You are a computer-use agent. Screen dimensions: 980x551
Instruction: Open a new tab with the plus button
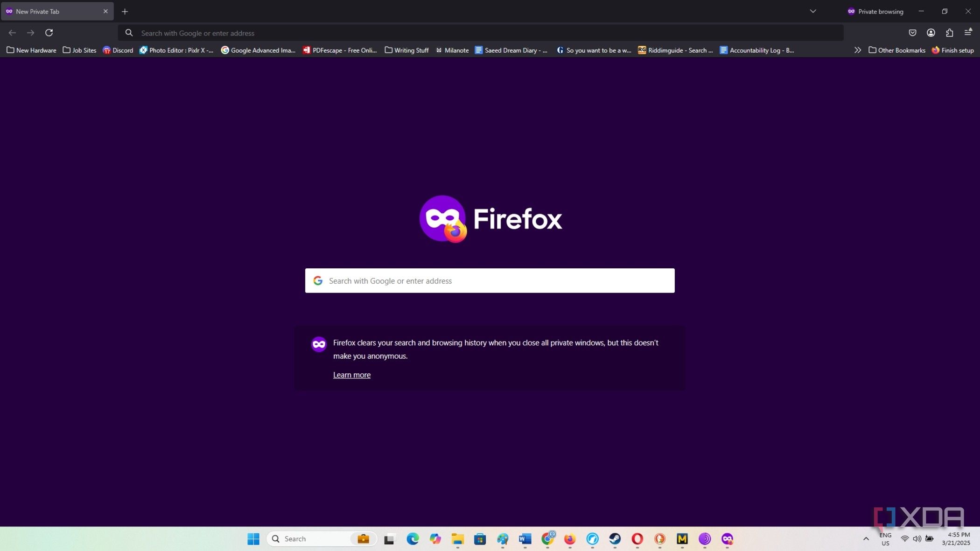125,12
